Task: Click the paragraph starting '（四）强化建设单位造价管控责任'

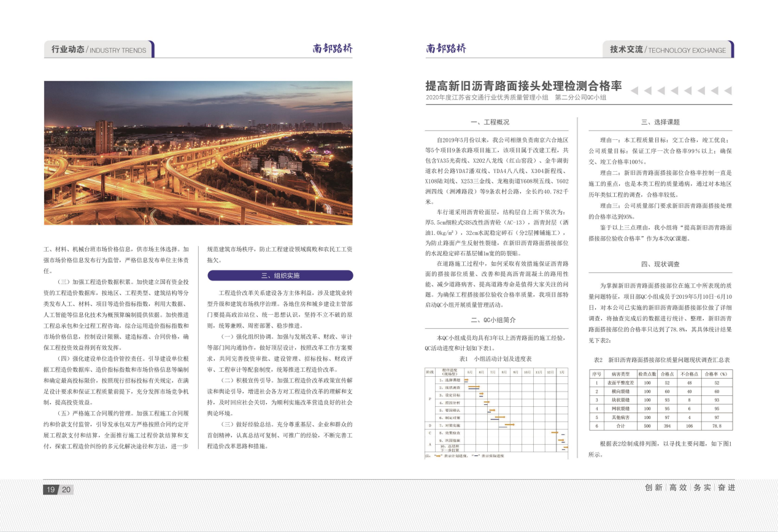Action: 116,380
